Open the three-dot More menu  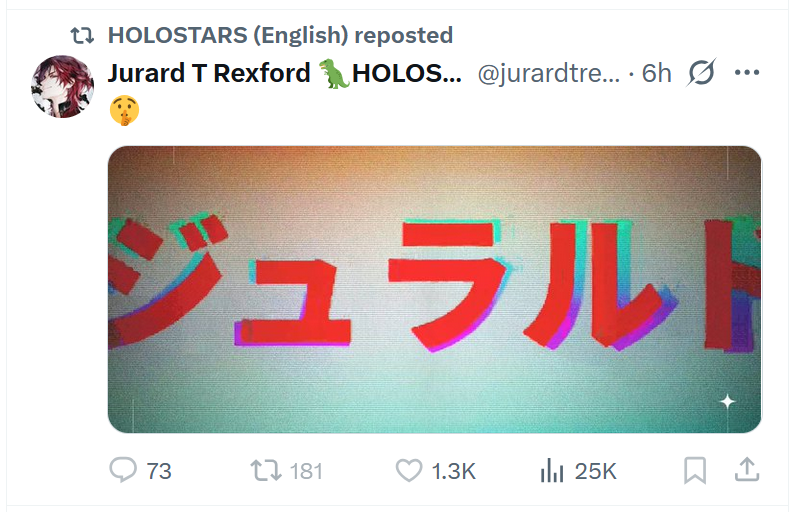747,73
